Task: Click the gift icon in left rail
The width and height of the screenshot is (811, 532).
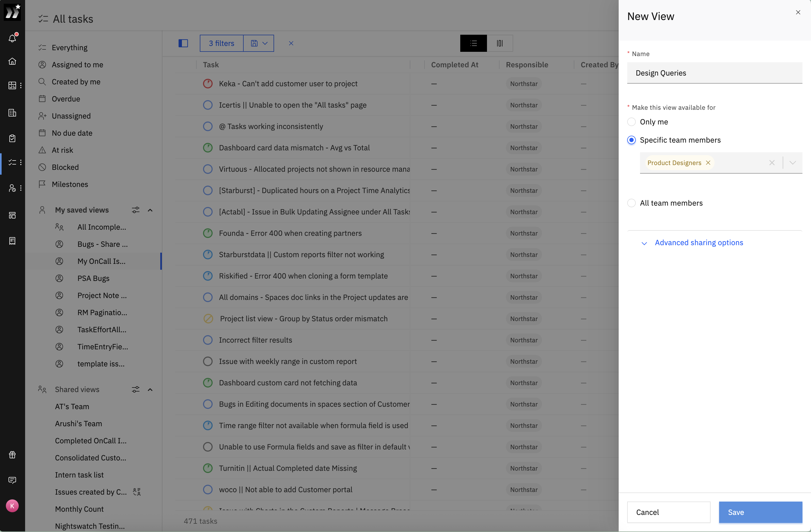Action: [x=12, y=455]
